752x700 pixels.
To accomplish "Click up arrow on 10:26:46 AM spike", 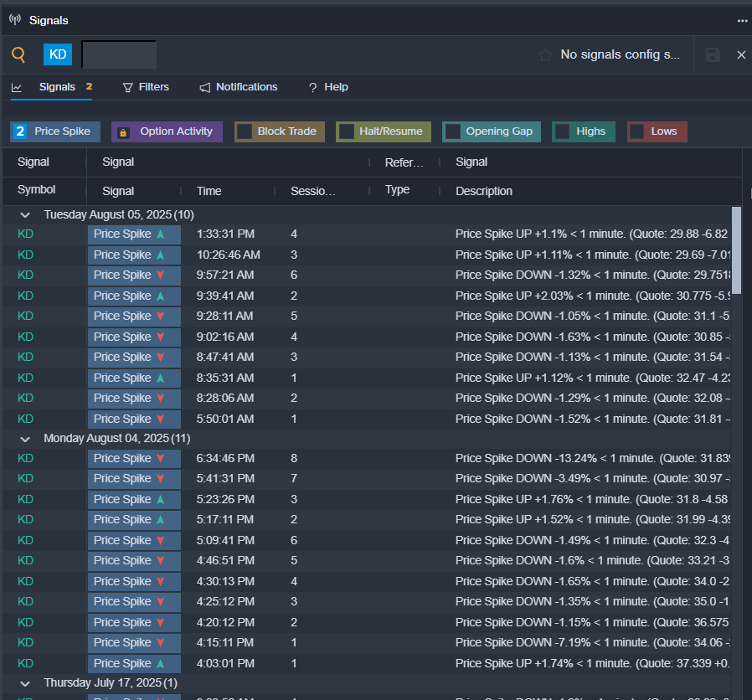I will pos(161,255).
